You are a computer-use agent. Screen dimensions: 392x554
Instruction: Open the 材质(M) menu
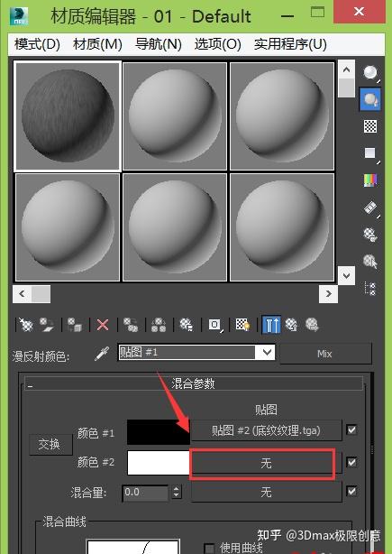(97, 44)
